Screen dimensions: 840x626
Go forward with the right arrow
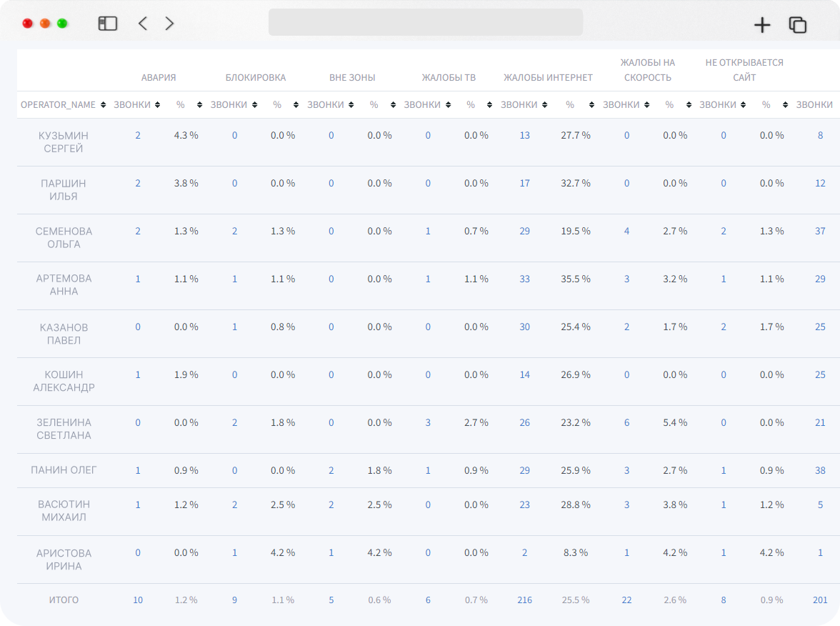point(169,24)
